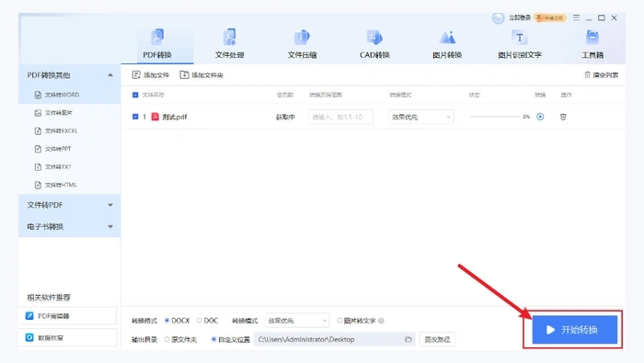This screenshot has width=644, height=363.
Task: Maximize the converter window
Action: pos(602,17)
